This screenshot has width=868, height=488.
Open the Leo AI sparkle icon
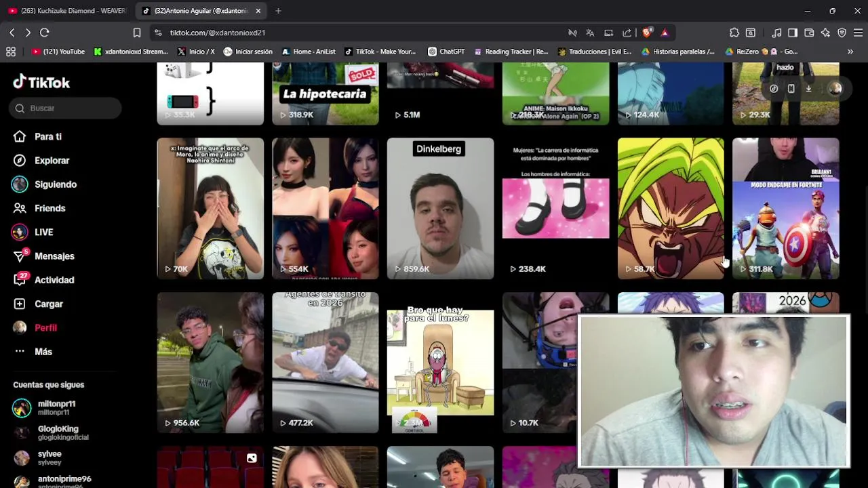click(825, 33)
